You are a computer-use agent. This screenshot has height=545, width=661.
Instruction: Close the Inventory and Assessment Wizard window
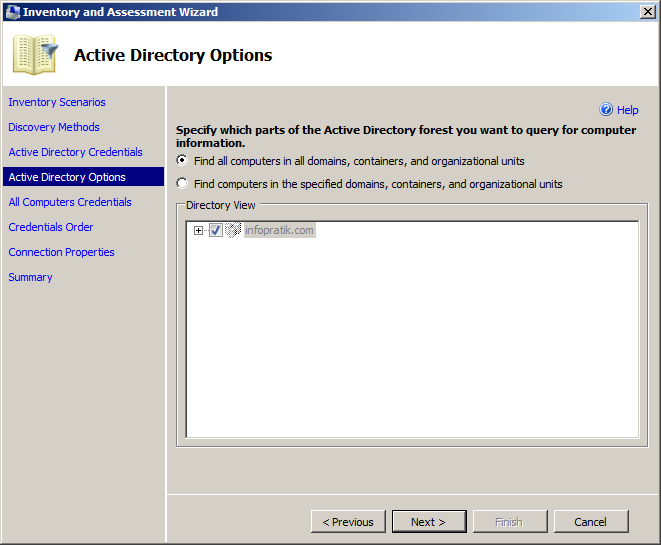point(648,12)
